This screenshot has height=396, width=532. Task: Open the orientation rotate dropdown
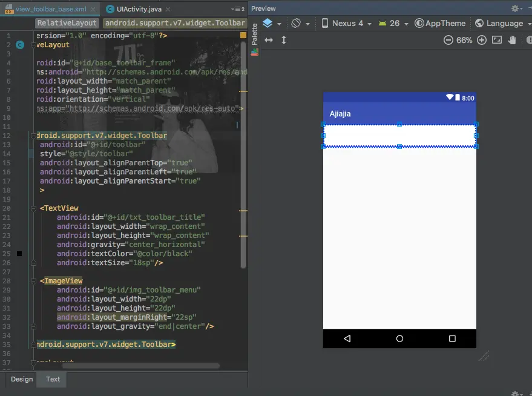pyautogui.click(x=300, y=23)
